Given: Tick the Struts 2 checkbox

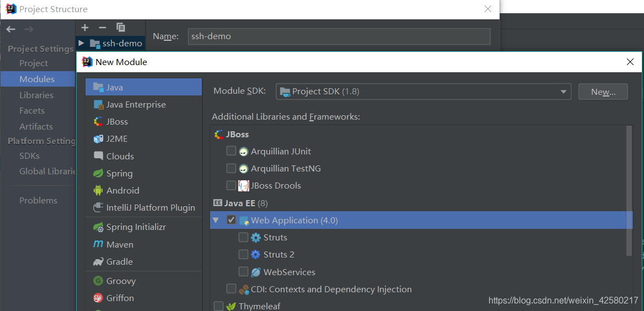Looking at the screenshot, I should [243, 255].
